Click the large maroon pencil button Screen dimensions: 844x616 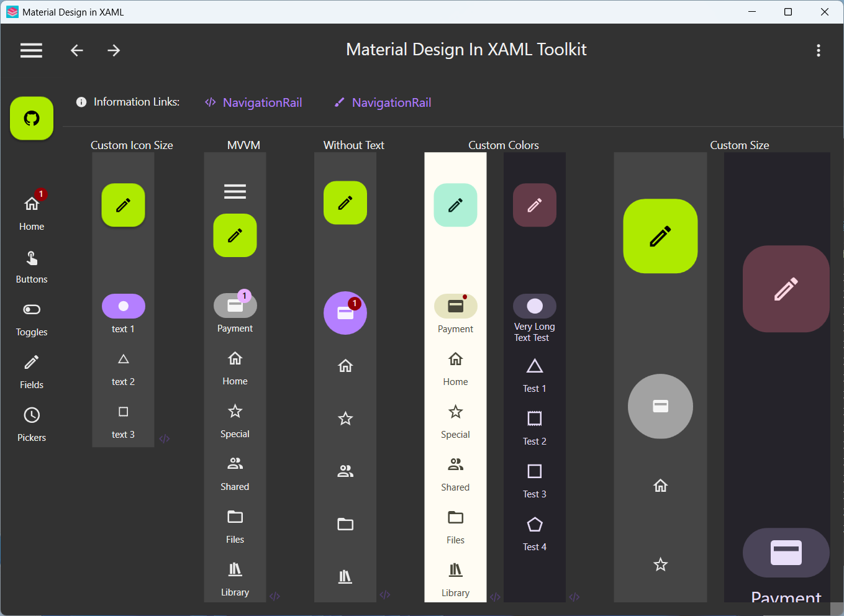[x=786, y=289]
